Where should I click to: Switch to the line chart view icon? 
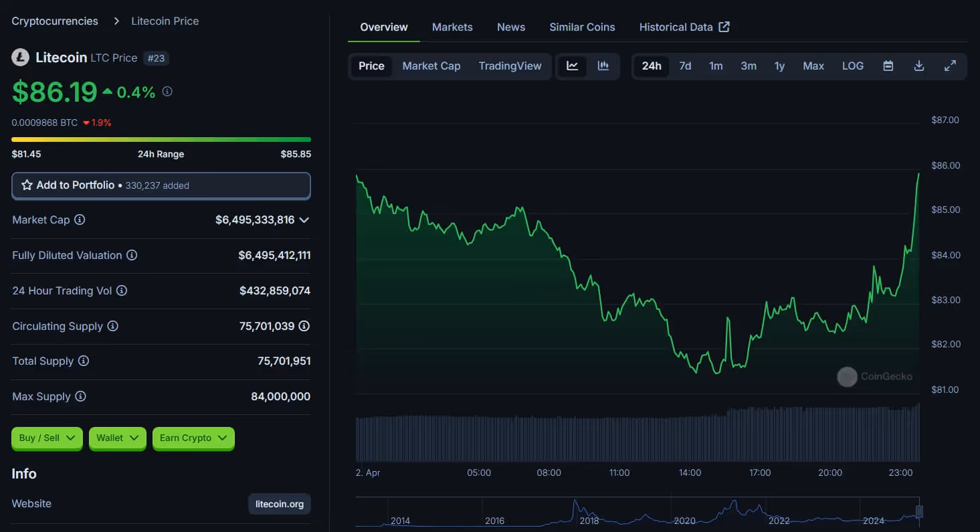[x=572, y=66]
